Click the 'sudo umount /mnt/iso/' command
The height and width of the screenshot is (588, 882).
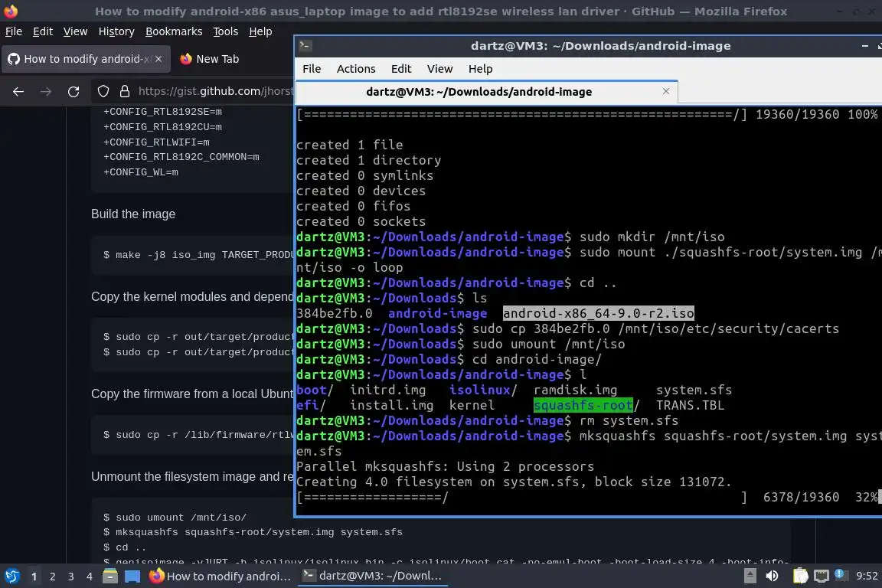175,517
